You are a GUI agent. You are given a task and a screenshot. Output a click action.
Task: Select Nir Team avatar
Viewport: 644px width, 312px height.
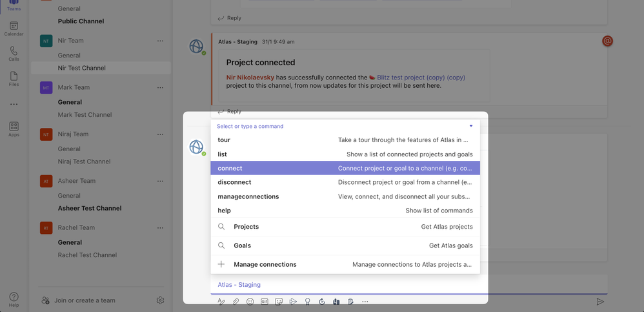[x=46, y=41]
